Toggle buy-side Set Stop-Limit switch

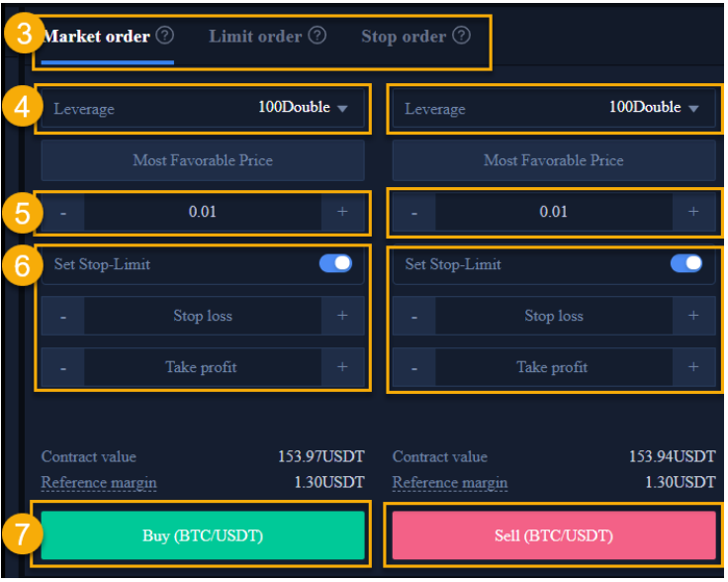point(335,263)
